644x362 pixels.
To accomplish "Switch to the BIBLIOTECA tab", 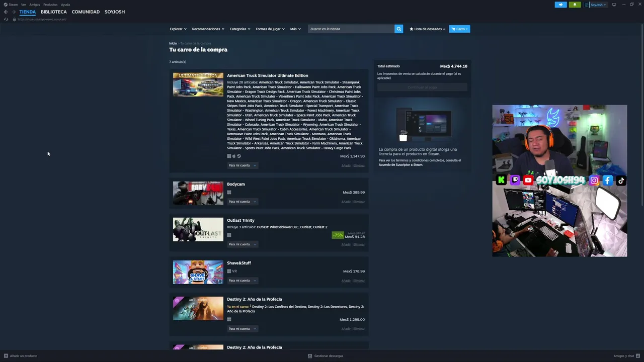I will (53, 12).
